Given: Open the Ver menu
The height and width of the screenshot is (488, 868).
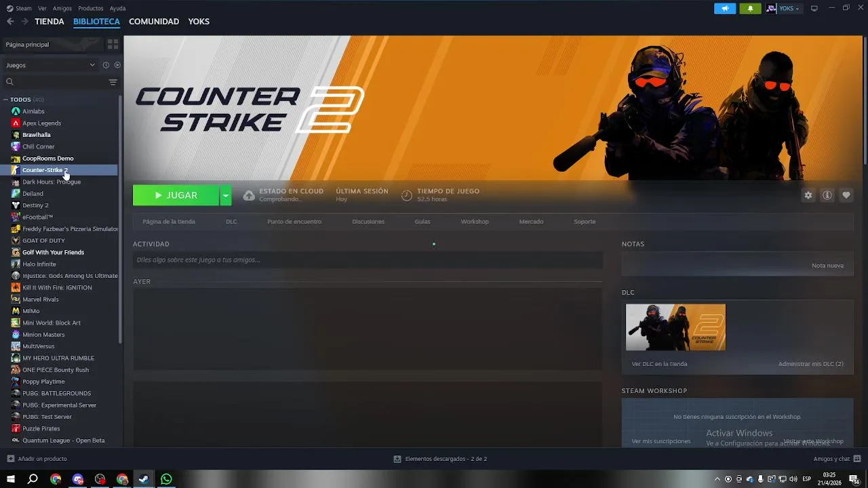Looking at the screenshot, I should pos(42,8).
